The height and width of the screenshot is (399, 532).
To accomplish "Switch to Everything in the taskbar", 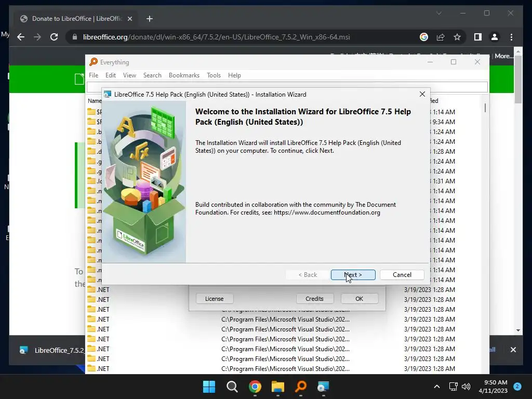I will click(x=301, y=387).
